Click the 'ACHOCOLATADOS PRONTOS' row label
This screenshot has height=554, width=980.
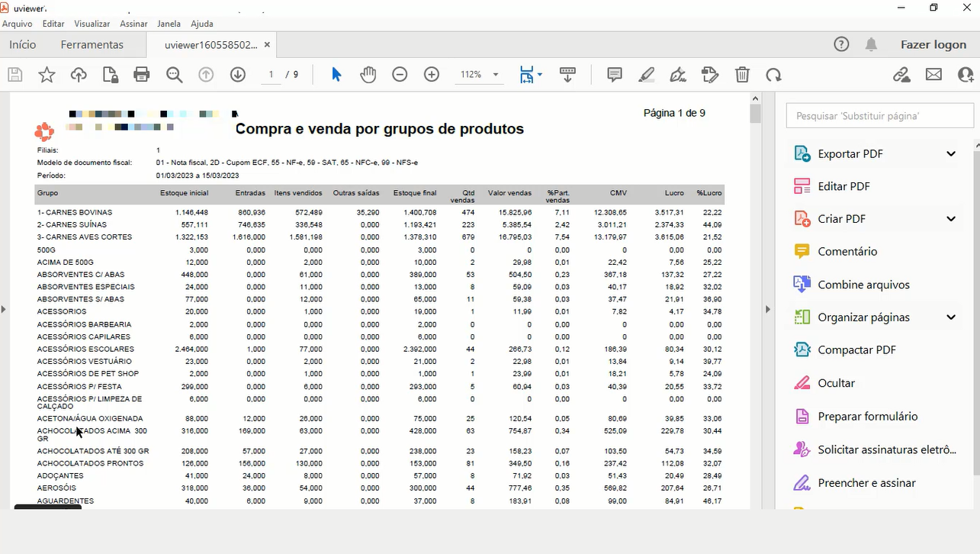(90, 463)
